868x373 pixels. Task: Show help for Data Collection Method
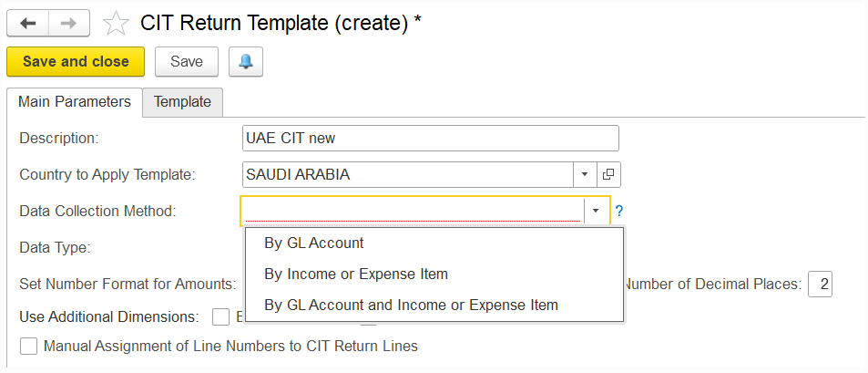619,212
